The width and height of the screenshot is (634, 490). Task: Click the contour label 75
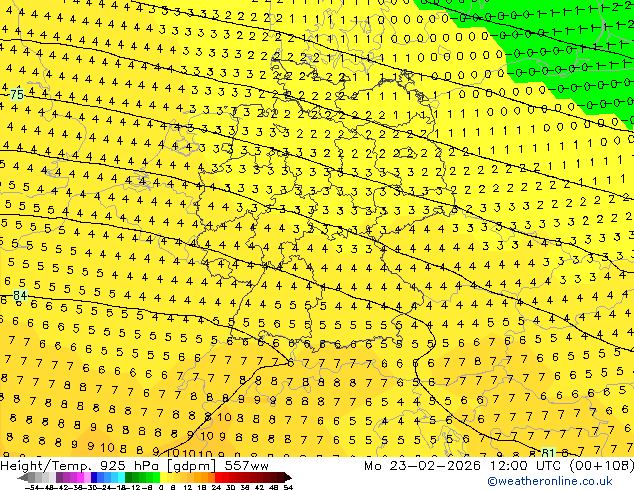coord(17,95)
